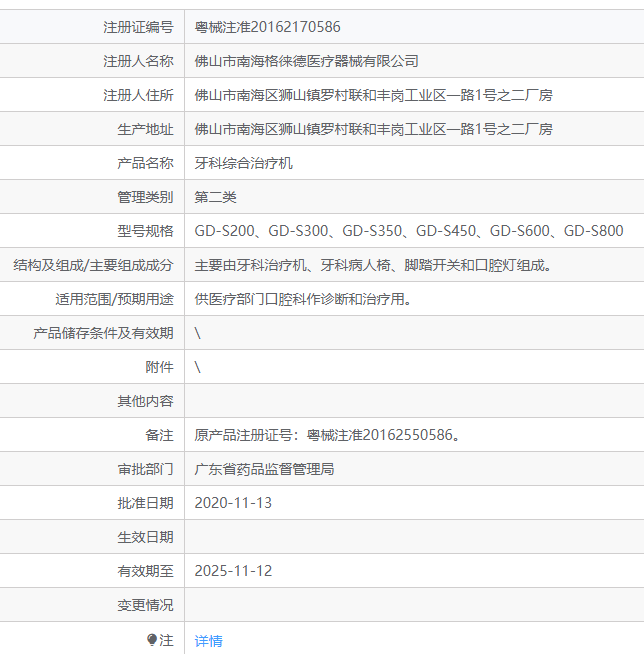
Task: Click the backslash value in the 产品储存条件及有效期 row
Action: pyautogui.click(x=198, y=333)
